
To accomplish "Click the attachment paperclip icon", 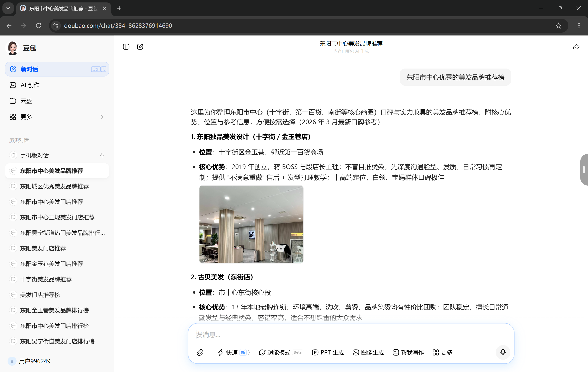I will [x=200, y=352].
